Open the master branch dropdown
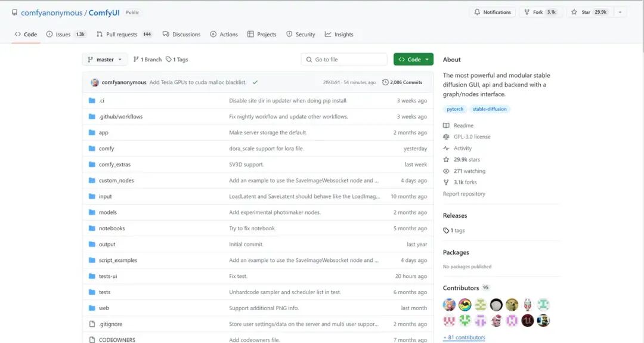The image size is (644, 343). 105,60
